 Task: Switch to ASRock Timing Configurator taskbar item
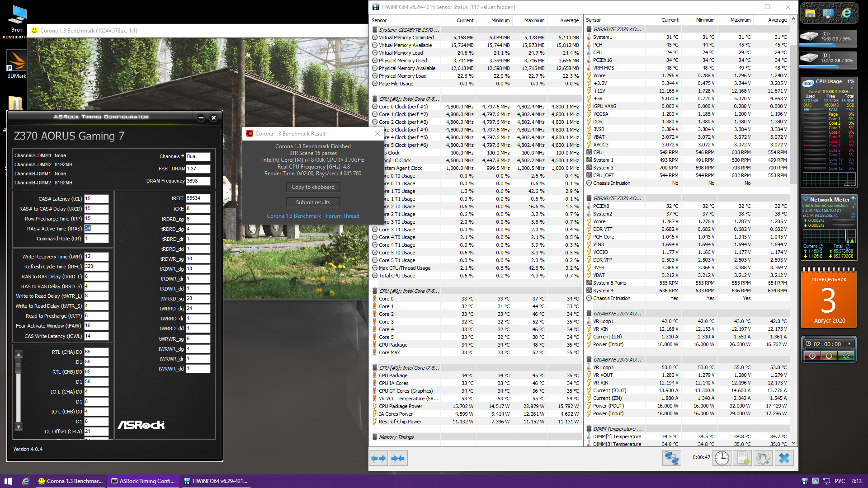pyautogui.click(x=143, y=481)
